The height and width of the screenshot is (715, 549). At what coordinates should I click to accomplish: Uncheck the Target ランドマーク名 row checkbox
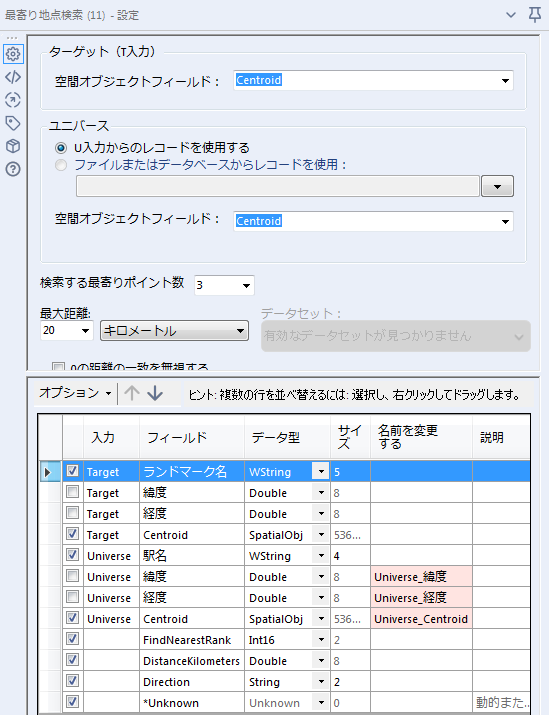73,471
